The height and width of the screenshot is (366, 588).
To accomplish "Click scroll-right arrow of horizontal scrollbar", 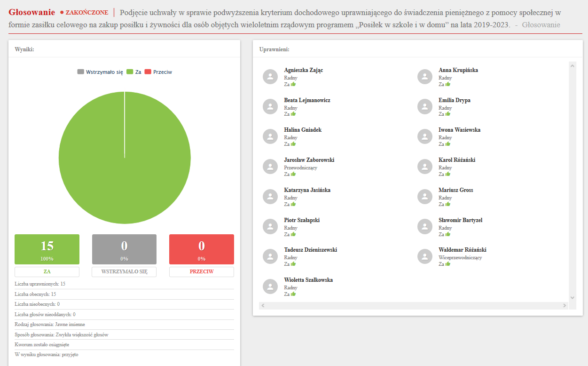I will 564,306.
